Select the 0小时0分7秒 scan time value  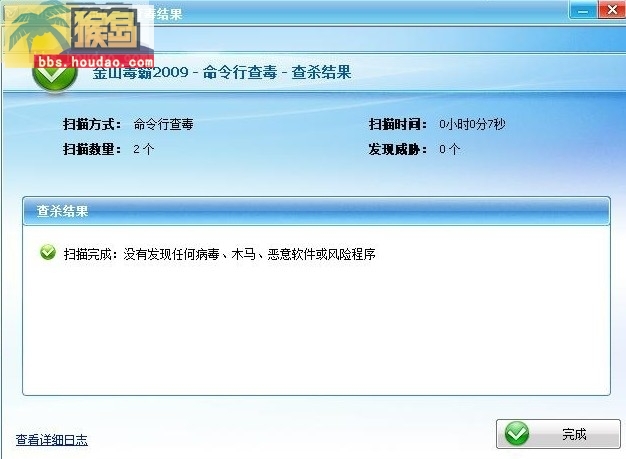472,124
